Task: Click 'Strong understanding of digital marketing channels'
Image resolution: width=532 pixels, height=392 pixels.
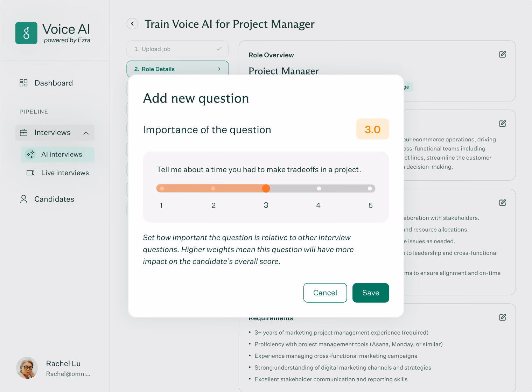Action: point(343,367)
